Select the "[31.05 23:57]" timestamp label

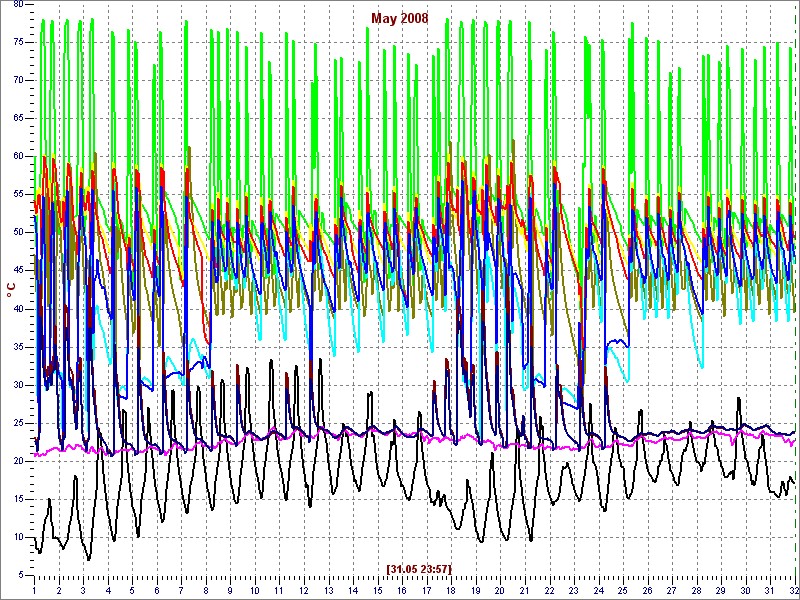(419, 568)
